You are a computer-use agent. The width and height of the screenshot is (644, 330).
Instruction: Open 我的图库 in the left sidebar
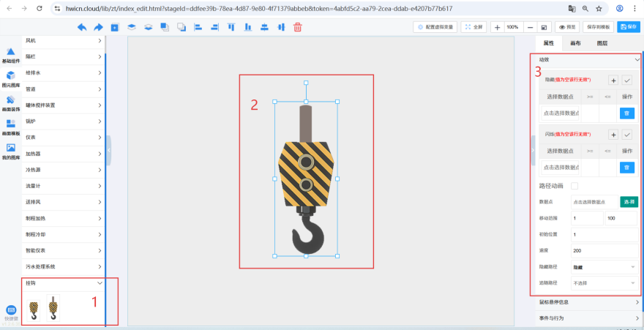pyautogui.click(x=11, y=151)
